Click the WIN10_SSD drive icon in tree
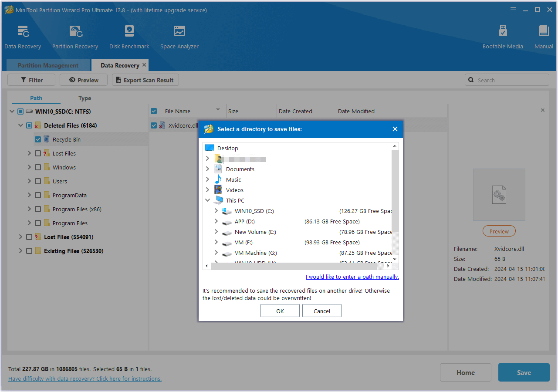Image resolution: width=558 pixels, height=392 pixels. (29, 112)
